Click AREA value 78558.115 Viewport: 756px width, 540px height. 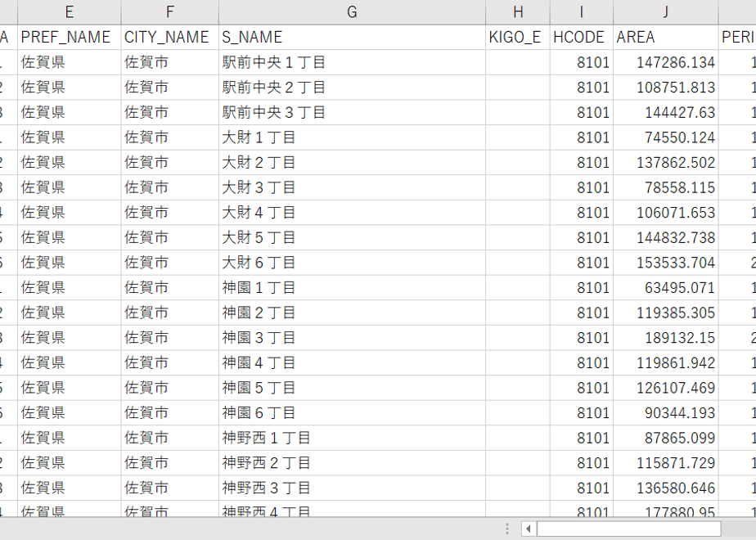(x=666, y=187)
